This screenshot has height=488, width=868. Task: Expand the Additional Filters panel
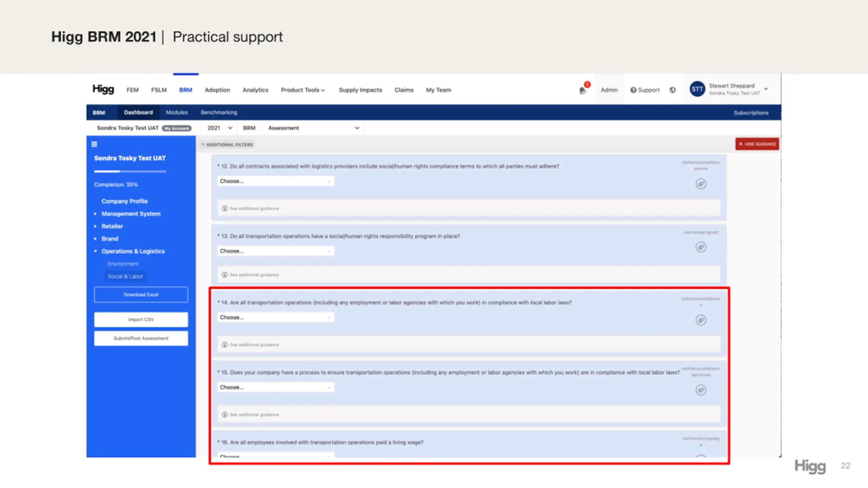click(227, 145)
